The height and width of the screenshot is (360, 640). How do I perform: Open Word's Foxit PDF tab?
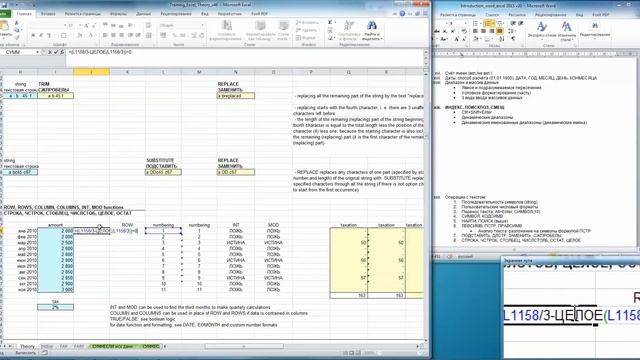click(x=600, y=15)
